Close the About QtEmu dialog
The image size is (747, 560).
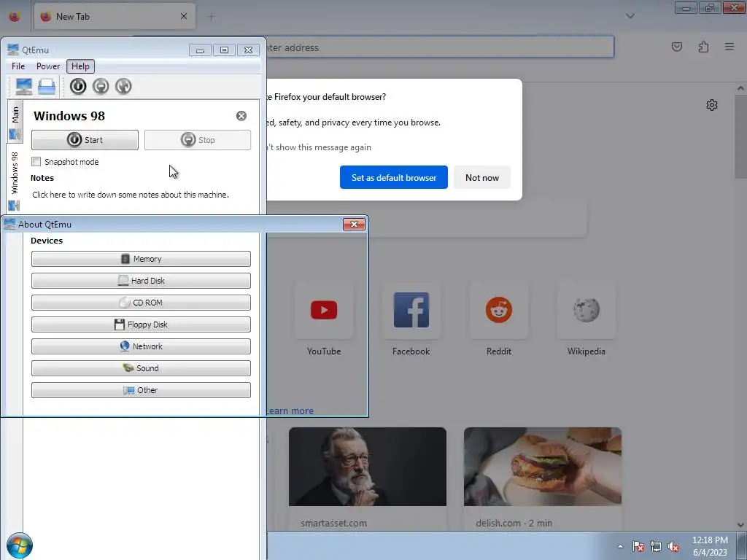click(x=354, y=225)
